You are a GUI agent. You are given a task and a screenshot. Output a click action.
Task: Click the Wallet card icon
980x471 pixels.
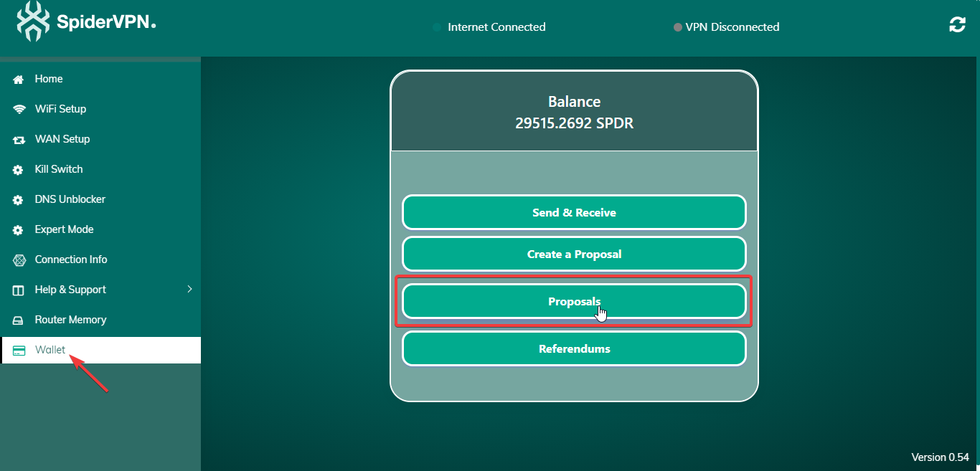19,351
